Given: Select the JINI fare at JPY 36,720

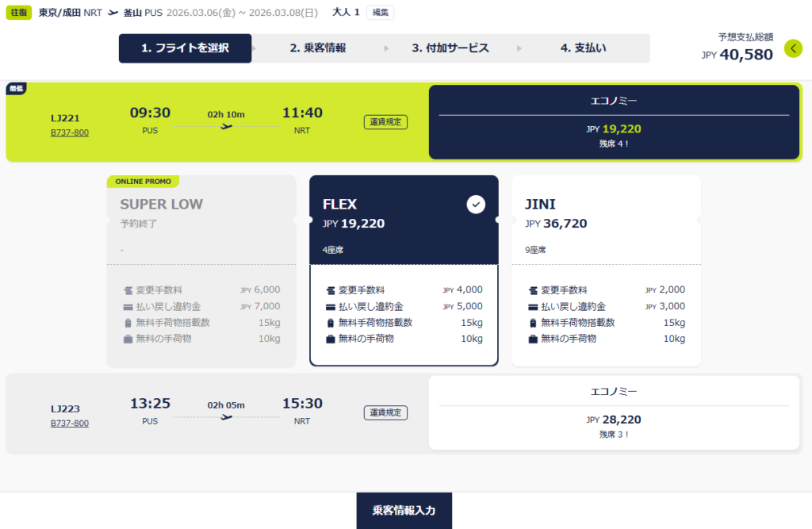Looking at the screenshot, I should tap(606, 222).
